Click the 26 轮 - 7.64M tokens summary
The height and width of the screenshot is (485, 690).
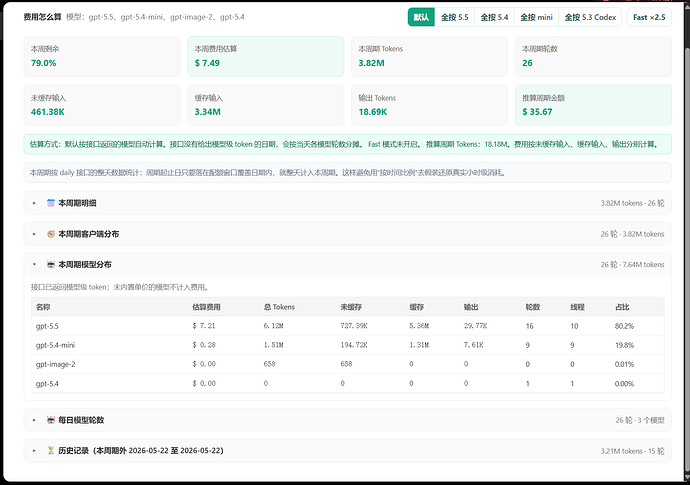(632, 265)
